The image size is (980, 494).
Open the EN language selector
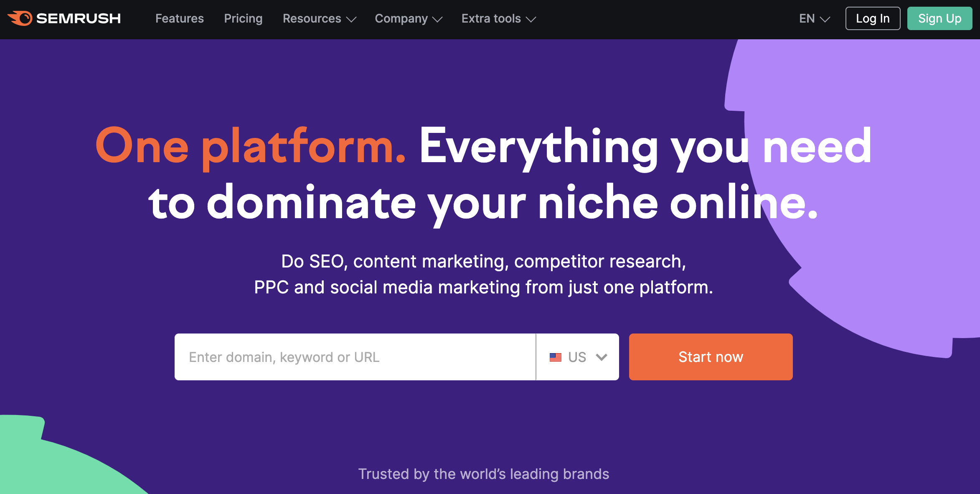pyautogui.click(x=814, y=18)
